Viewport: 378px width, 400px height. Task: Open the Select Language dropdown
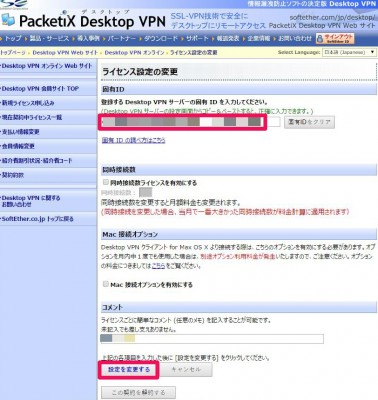pyautogui.click(x=349, y=52)
